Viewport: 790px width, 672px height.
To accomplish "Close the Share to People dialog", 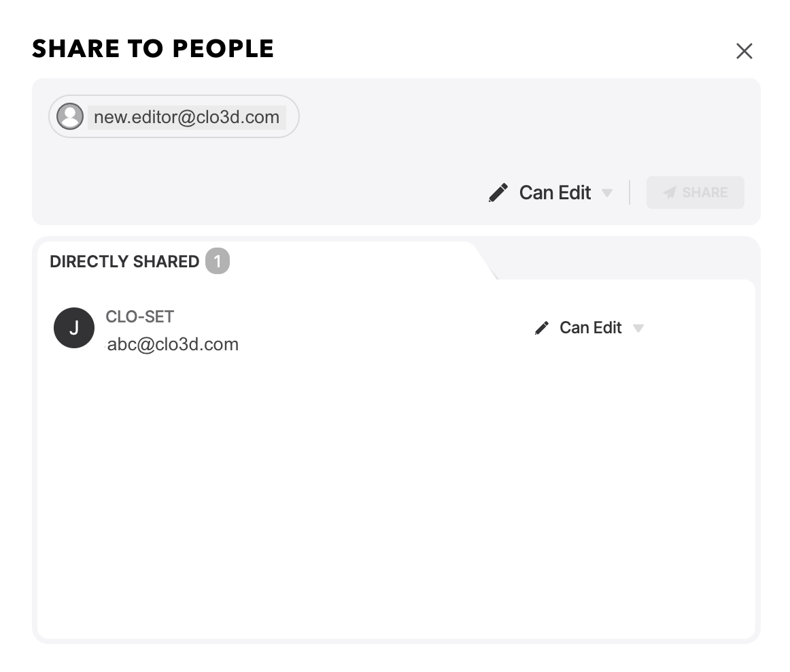I will pos(744,51).
